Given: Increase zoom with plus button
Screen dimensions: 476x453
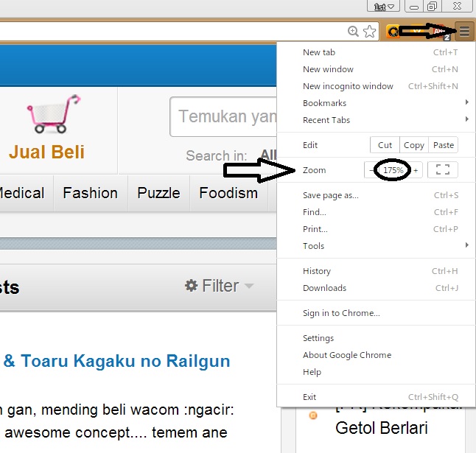Looking at the screenshot, I should click(416, 170).
